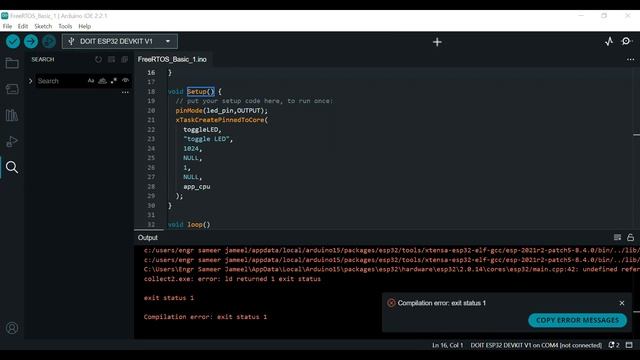Screen dimensions: 640x360
Task: Open the Library Manager sidebar panel
Action: [12, 115]
